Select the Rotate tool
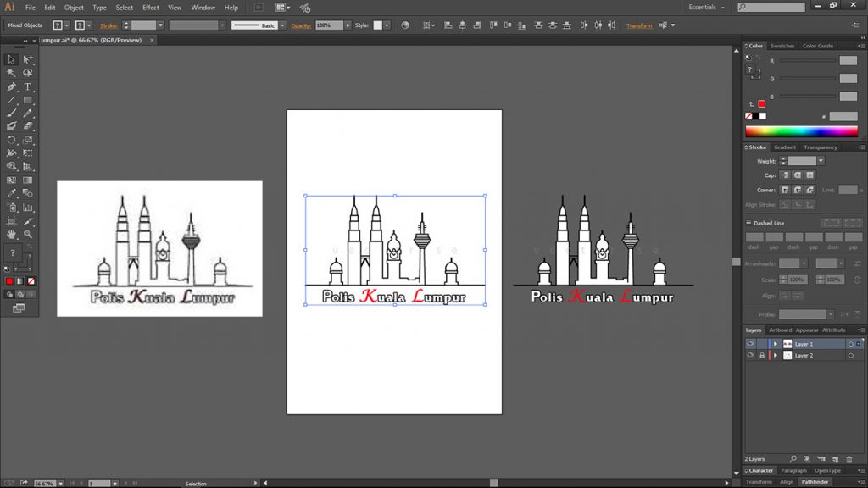The image size is (868, 488). 11,140
